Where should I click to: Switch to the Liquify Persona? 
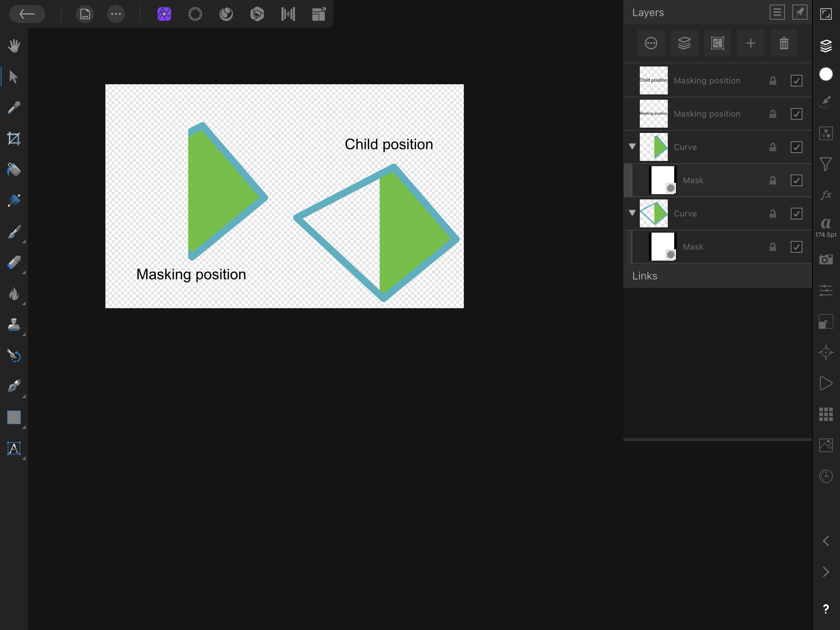pos(226,14)
